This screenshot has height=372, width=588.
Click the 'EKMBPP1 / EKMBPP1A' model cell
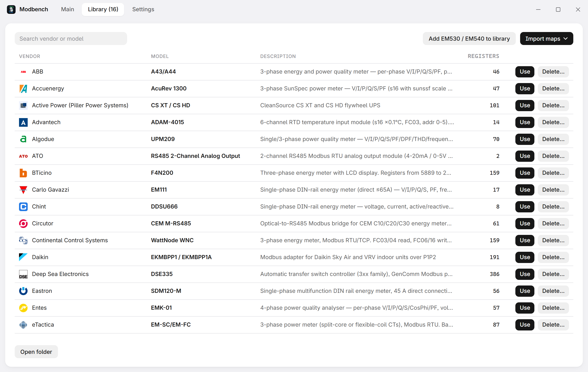pos(181,257)
